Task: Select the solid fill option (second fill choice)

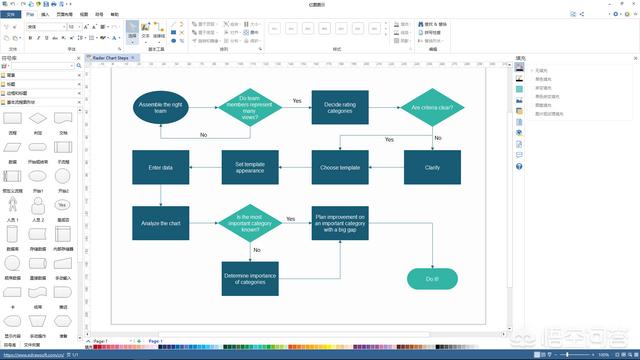Action: coord(543,79)
